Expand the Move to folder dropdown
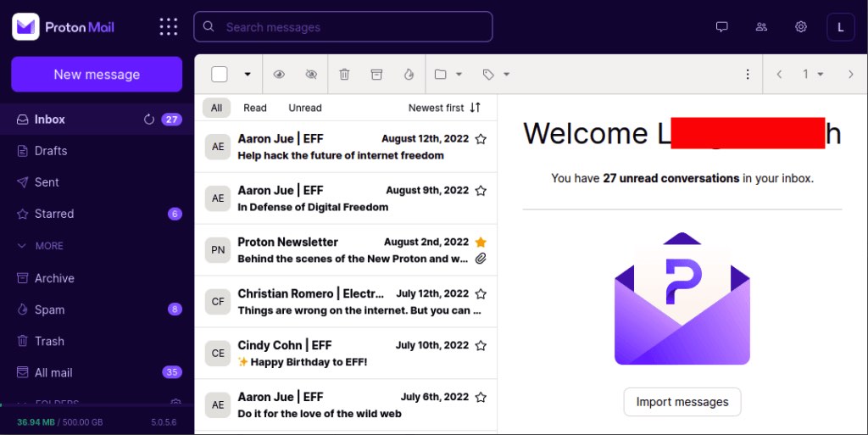The height and width of the screenshot is (435, 868). pyautogui.click(x=448, y=75)
